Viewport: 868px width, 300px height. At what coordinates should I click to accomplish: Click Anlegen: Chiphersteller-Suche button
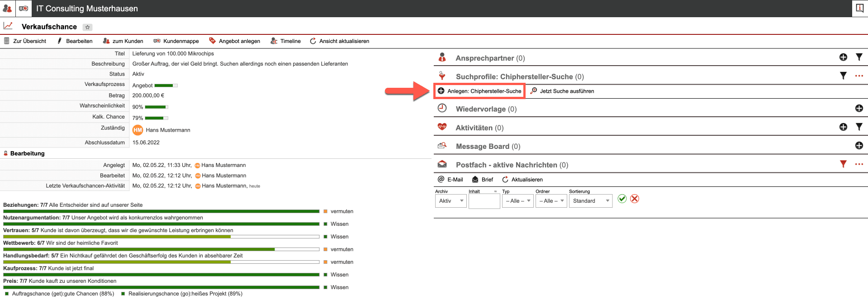coord(479,91)
